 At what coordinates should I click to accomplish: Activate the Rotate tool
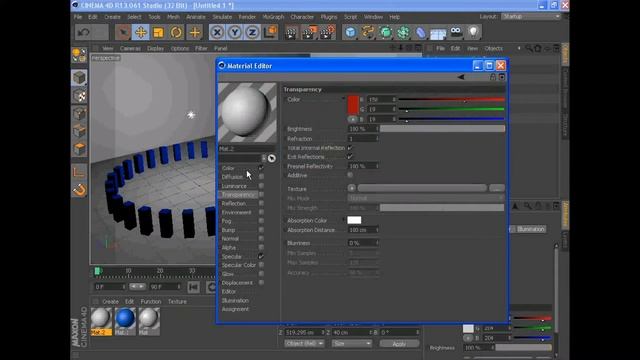[x=176, y=32]
